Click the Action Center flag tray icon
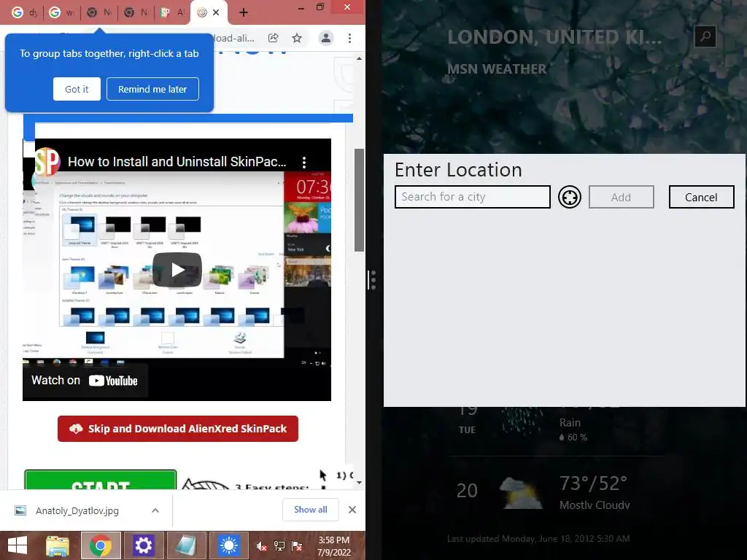The width and height of the screenshot is (747, 560). [297, 546]
